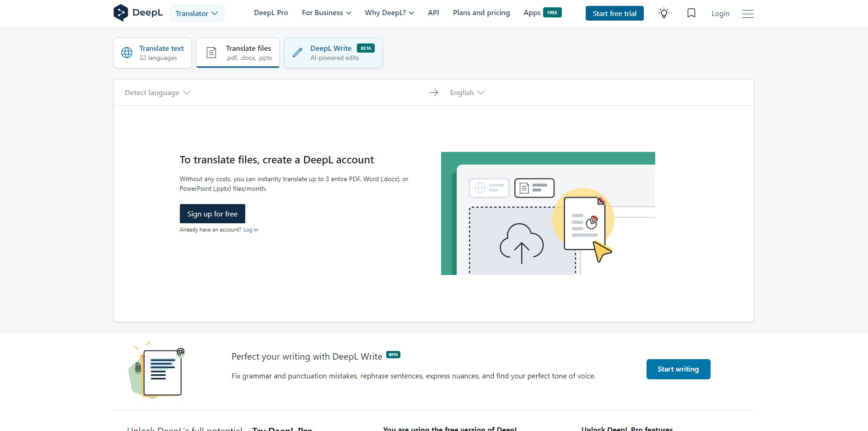Expand the For Business menu
This screenshot has height=431, width=868.
[x=327, y=13]
